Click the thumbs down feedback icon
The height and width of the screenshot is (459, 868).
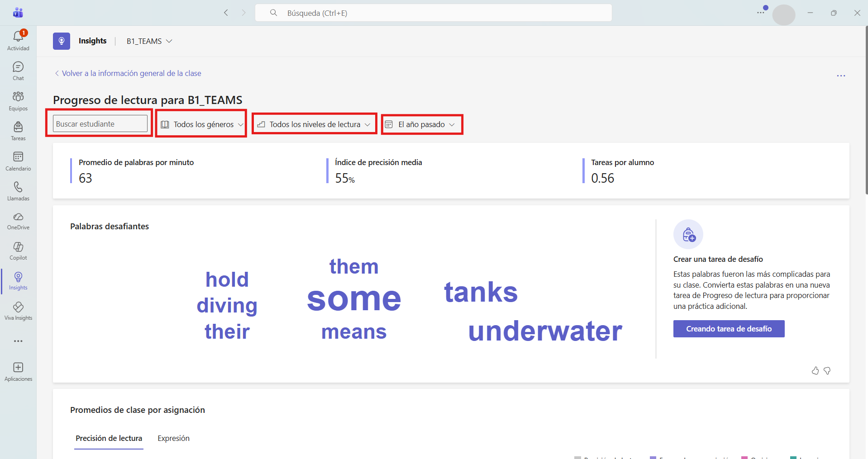[x=827, y=371]
